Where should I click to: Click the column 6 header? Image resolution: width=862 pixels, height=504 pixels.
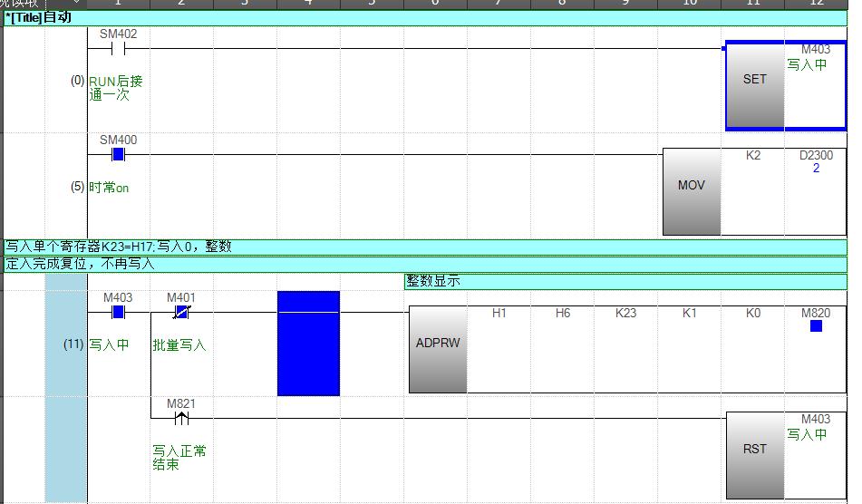pyautogui.click(x=435, y=4)
